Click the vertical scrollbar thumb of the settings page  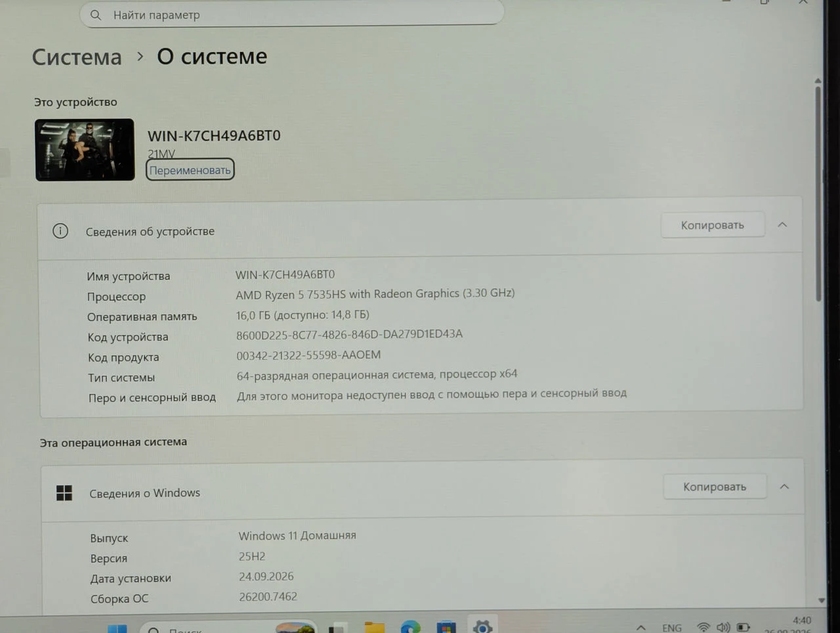[x=818, y=194]
